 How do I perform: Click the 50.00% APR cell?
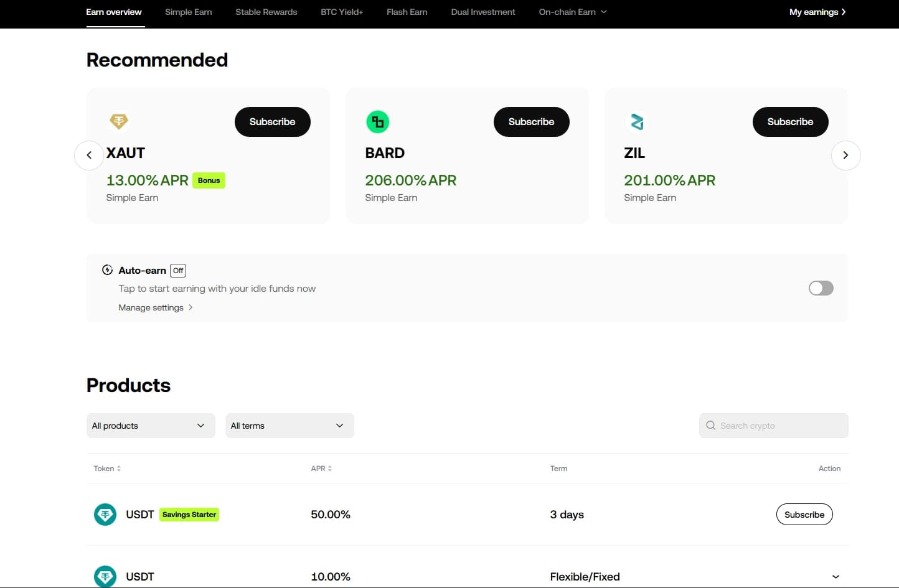[331, 515]
